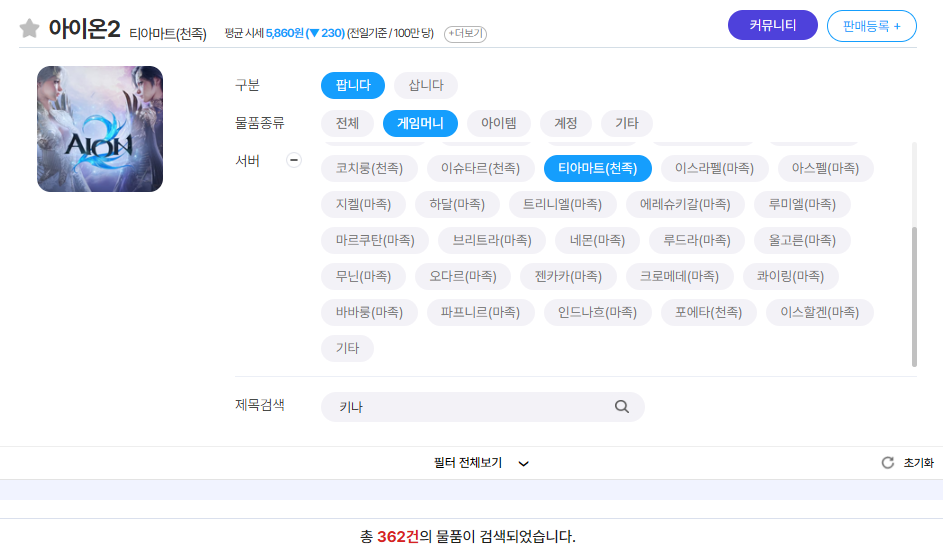This screenshot has height=552, width=943.
Task: Choose server 이슈타르(천족)
Action: click(481, 168)
